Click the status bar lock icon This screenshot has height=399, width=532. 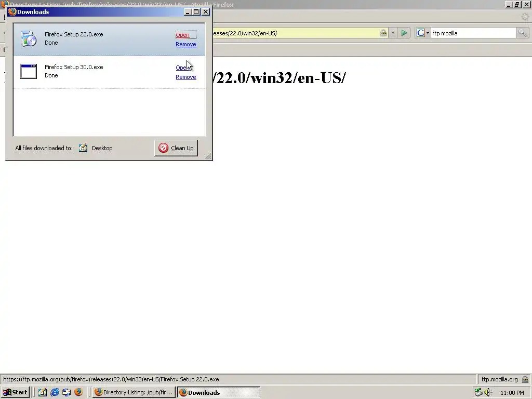(525, 379)
